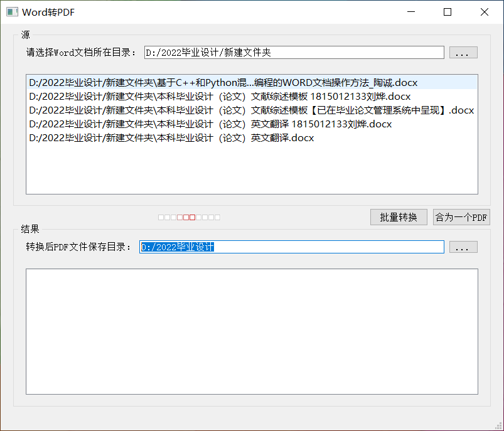Select 文献综述模板 1815012133刘烨.docx in the list
This screenshot has width=504, height=431.
tap(220, 96)
